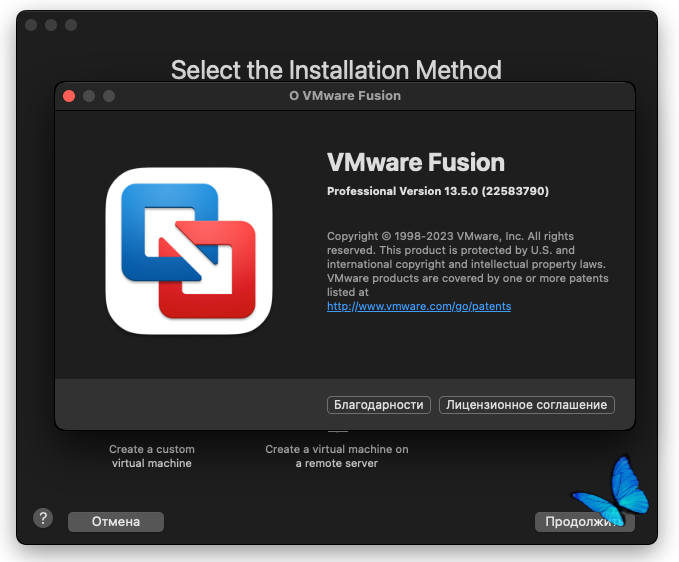
Task: Minimize the О VMware Fusion about window
Action: pyautogui.click(x=89, y=96)
